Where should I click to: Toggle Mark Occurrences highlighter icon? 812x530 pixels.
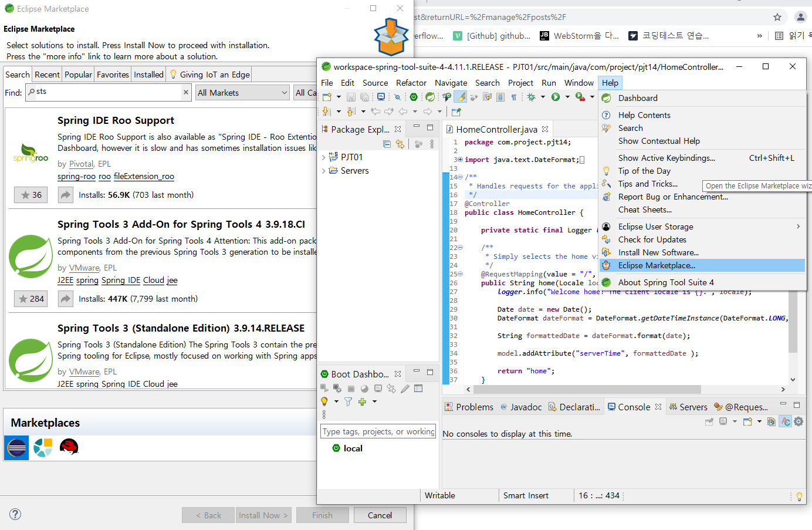[461, 97]
